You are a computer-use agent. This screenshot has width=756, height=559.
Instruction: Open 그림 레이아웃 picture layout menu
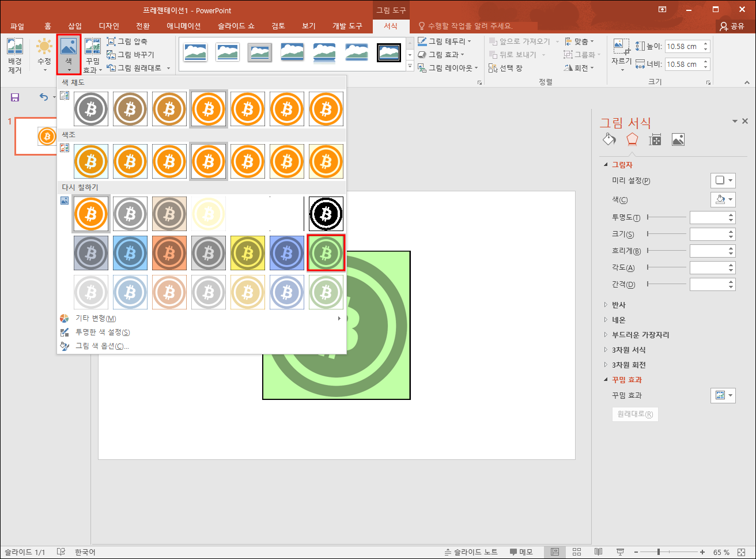pos(448,68)
